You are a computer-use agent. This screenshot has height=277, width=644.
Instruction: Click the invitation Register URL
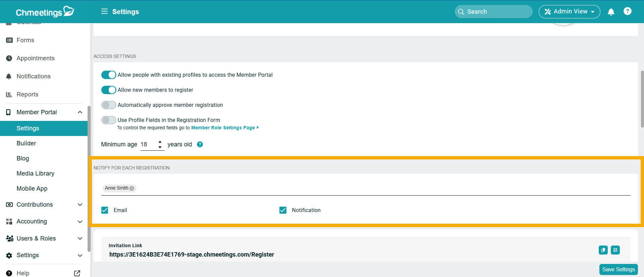pos(192,255)
